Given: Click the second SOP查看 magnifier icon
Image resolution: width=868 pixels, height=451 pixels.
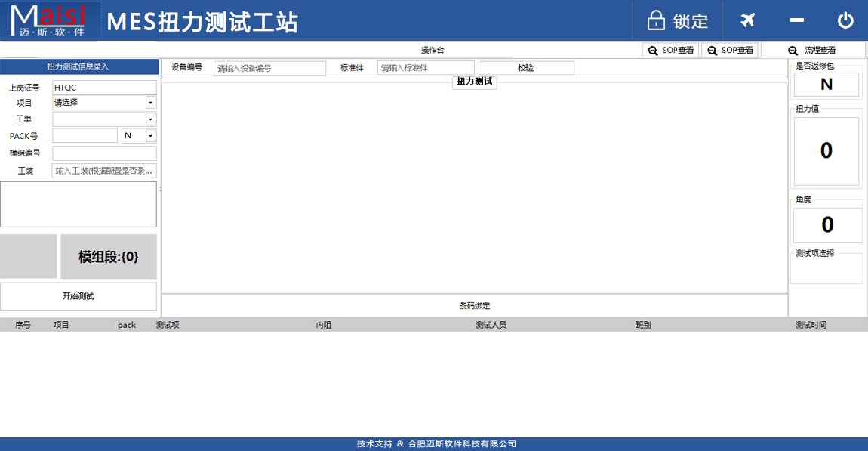Looking at the screenshot, I should click(710, 51).
